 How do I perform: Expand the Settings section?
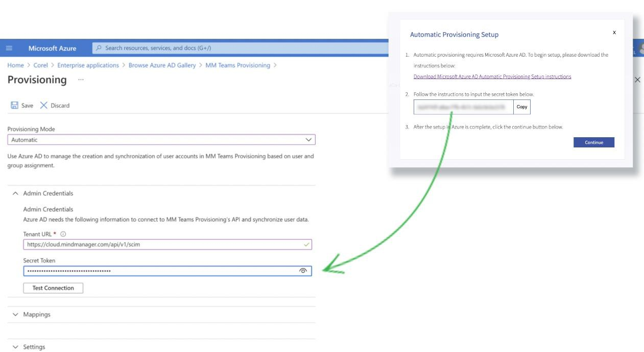pyautogui.click(x=15, y=347)
